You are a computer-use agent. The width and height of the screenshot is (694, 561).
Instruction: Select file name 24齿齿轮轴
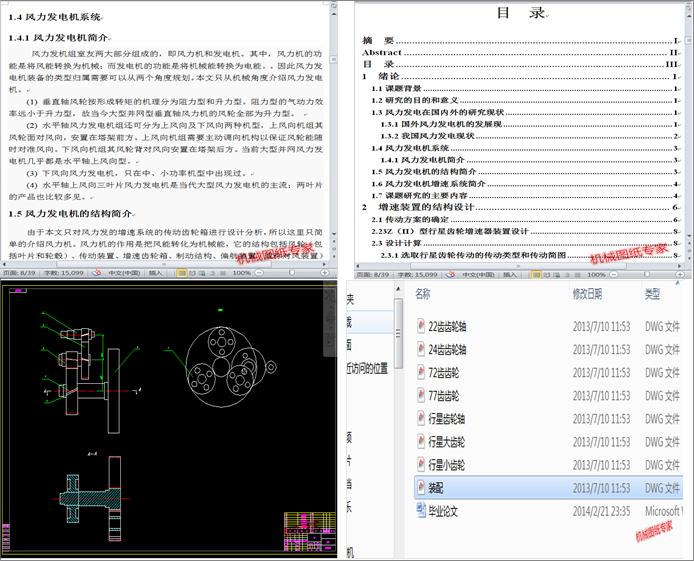coord(447,349)
